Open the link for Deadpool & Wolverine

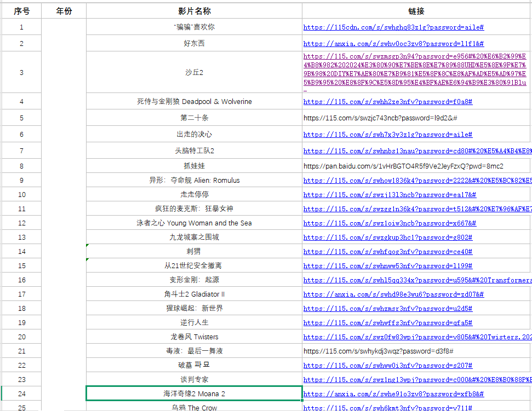point(388,102)
